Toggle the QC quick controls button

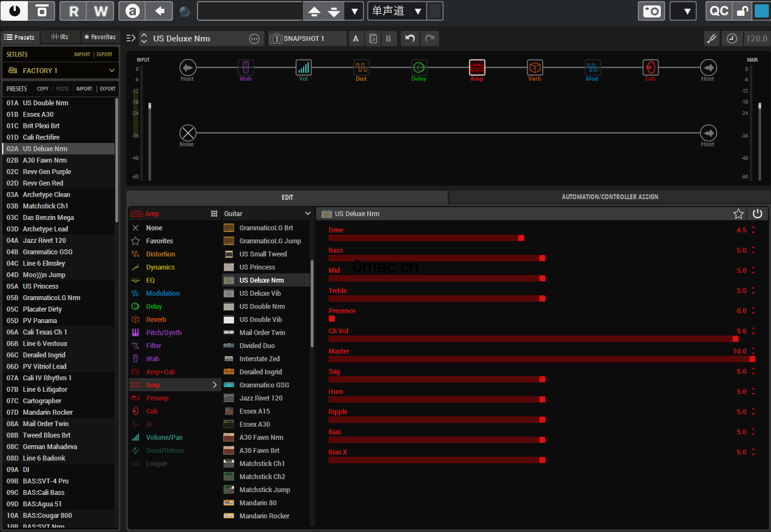click(719, 11)
